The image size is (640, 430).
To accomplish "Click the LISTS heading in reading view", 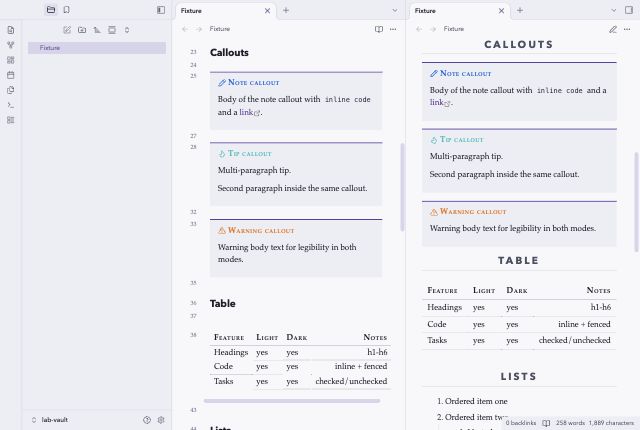I will tap(519, 376).
